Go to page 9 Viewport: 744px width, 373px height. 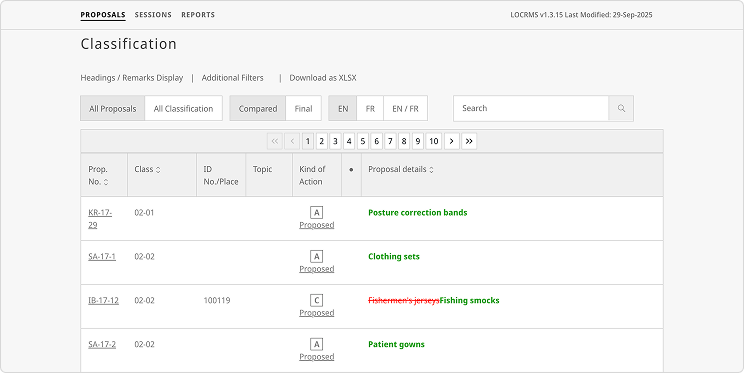click(x=418, y=141)
